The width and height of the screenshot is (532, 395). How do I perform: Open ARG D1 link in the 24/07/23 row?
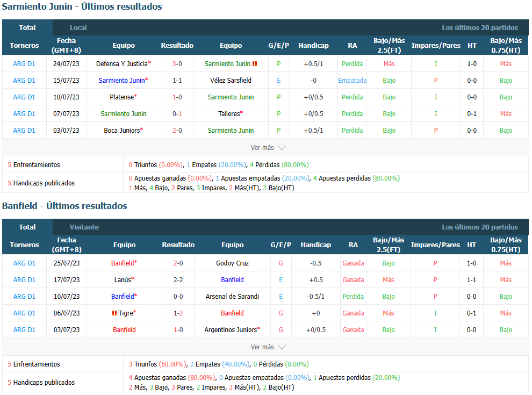point(24,64)
